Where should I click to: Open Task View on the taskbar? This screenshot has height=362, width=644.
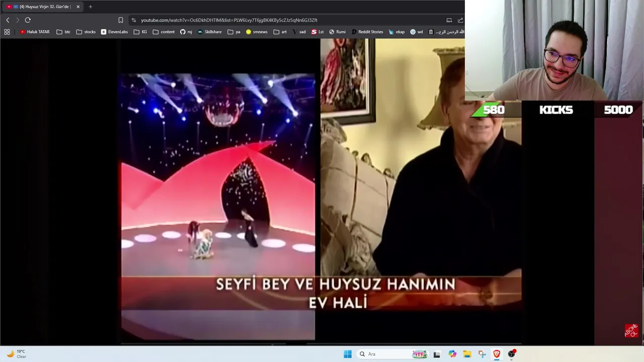point(437,354)
